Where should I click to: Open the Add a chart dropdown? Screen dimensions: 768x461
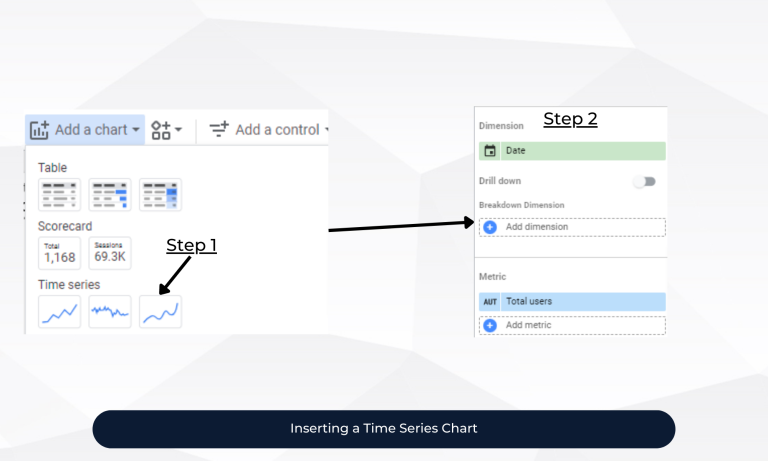point(85,130)
